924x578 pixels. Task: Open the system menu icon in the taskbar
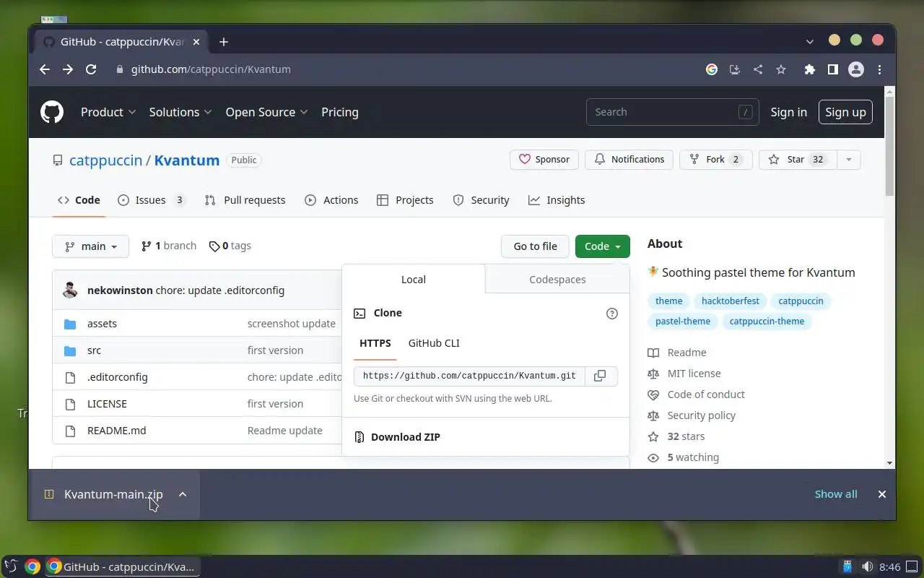point(11,566)
